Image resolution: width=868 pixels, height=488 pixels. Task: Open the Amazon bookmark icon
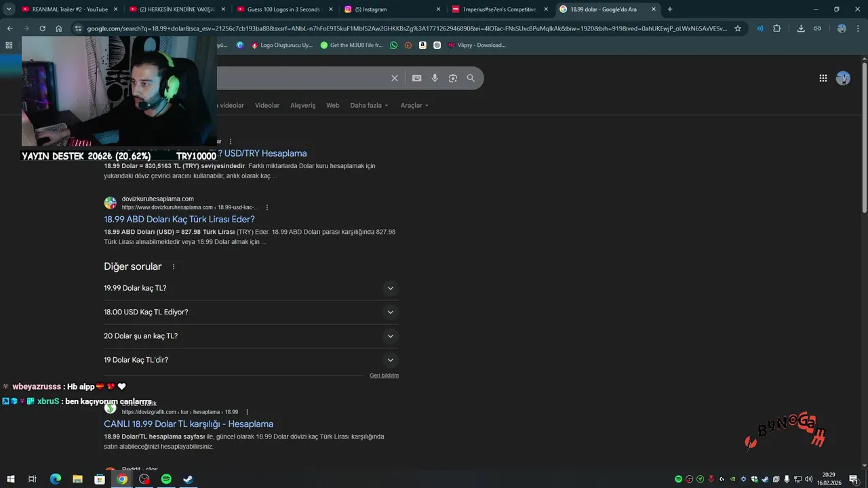click(x=422, y=45)
